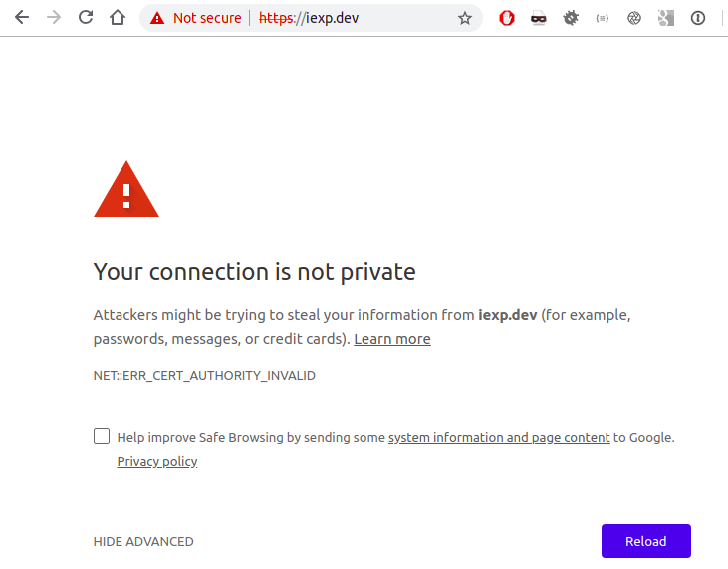
Task: Open the gray Google 'g' extension
Action: click(x=666, y=18)
